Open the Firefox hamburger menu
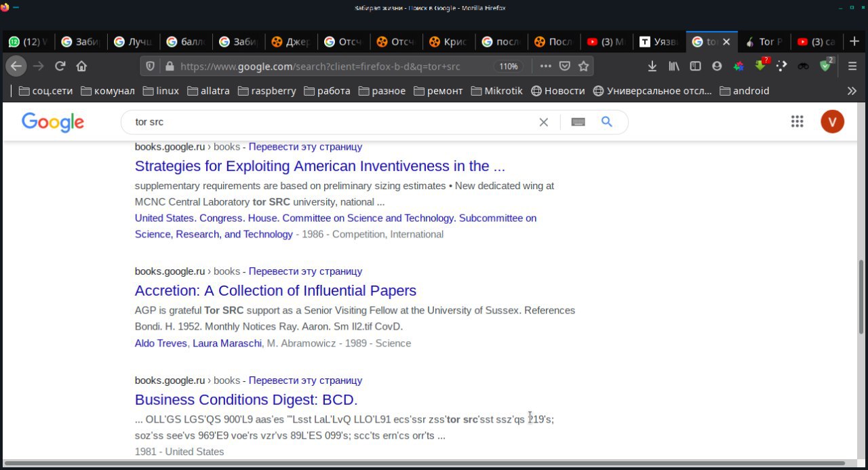 point(852,66)
